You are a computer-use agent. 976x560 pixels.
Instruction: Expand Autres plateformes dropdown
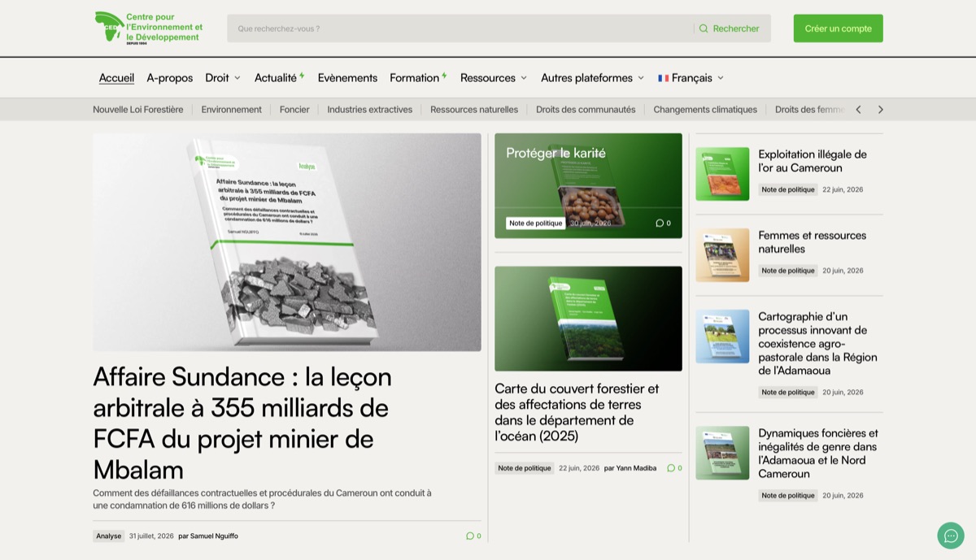[593, 78]
